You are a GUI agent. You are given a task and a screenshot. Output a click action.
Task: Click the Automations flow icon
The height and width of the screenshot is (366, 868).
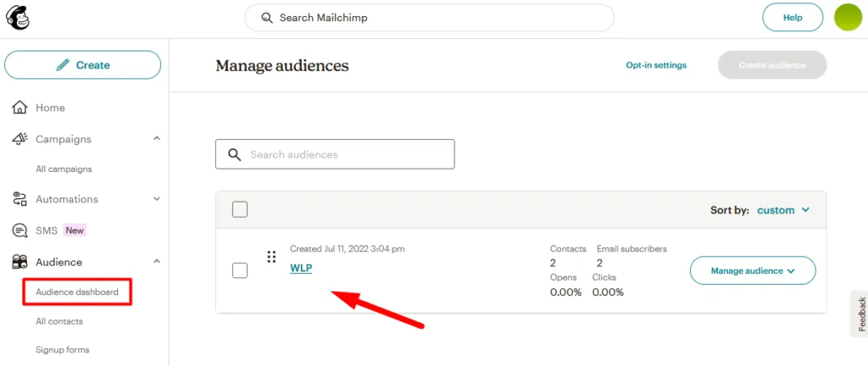click(x=20, y=199)
